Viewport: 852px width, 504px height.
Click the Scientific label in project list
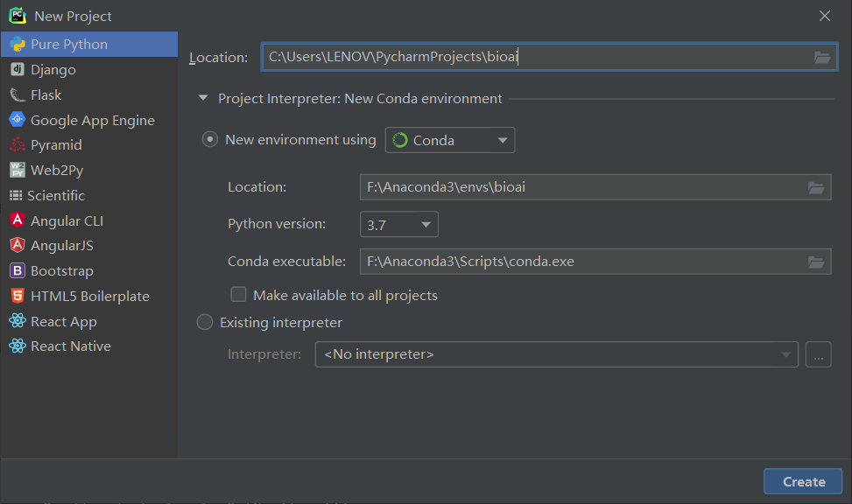click(x=56, y=195)
